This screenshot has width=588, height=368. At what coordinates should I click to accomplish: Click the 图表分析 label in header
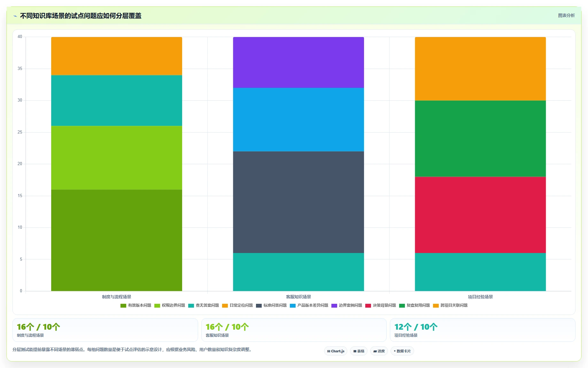coord(566,15)
